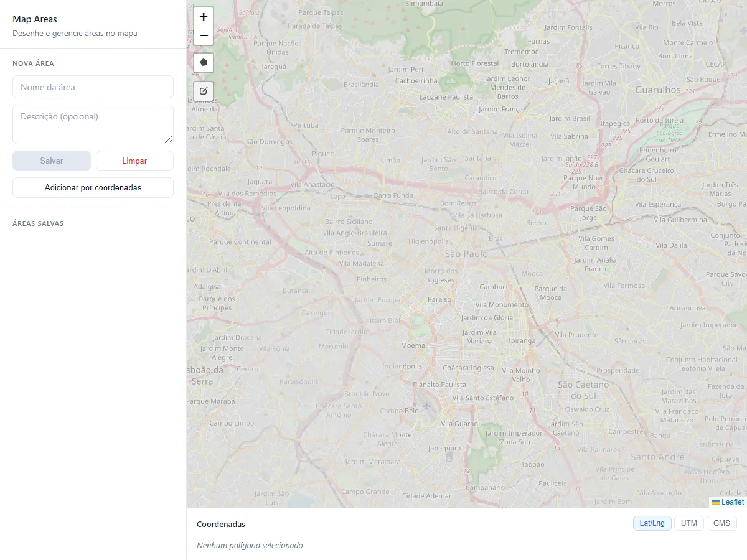Click the São Paulo label on map

click(466, 254)
